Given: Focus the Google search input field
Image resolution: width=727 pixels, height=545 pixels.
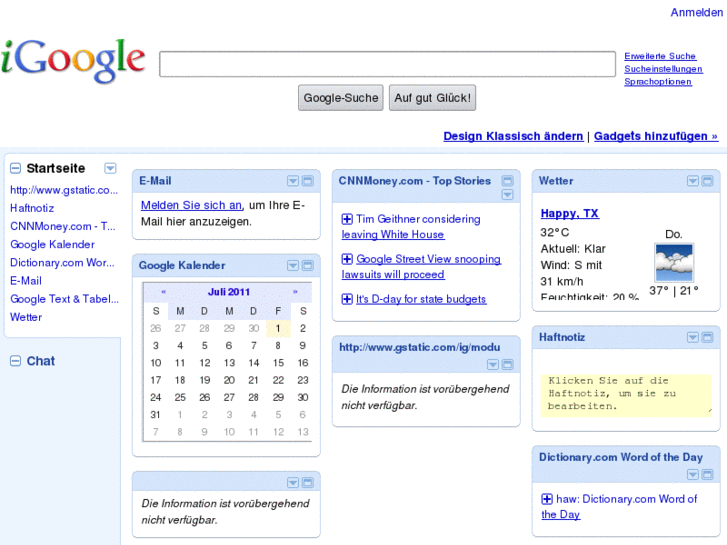Looking at the screenshot, I should [387, 64].
